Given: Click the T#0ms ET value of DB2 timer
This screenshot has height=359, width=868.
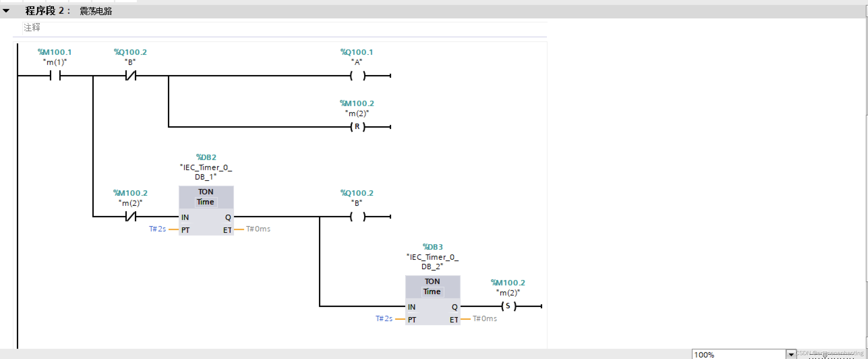Looking at the screenshot, I should pyautogui.click(x=258, y=229).
